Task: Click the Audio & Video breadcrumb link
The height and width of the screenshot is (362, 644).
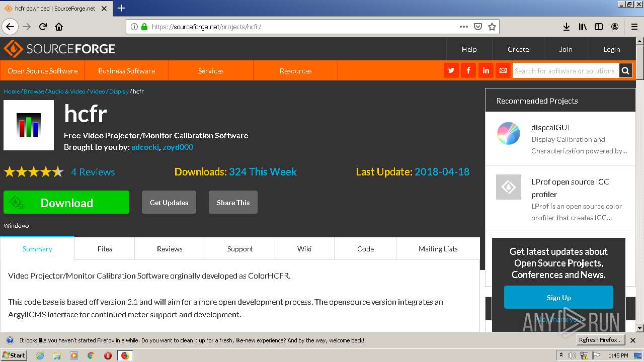Action: [67, 92]
